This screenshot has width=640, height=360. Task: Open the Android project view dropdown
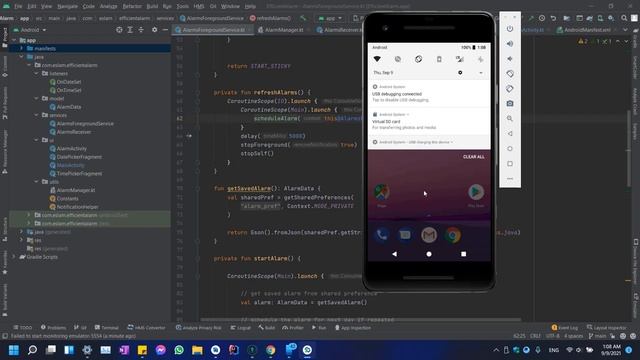pos(30,30)
